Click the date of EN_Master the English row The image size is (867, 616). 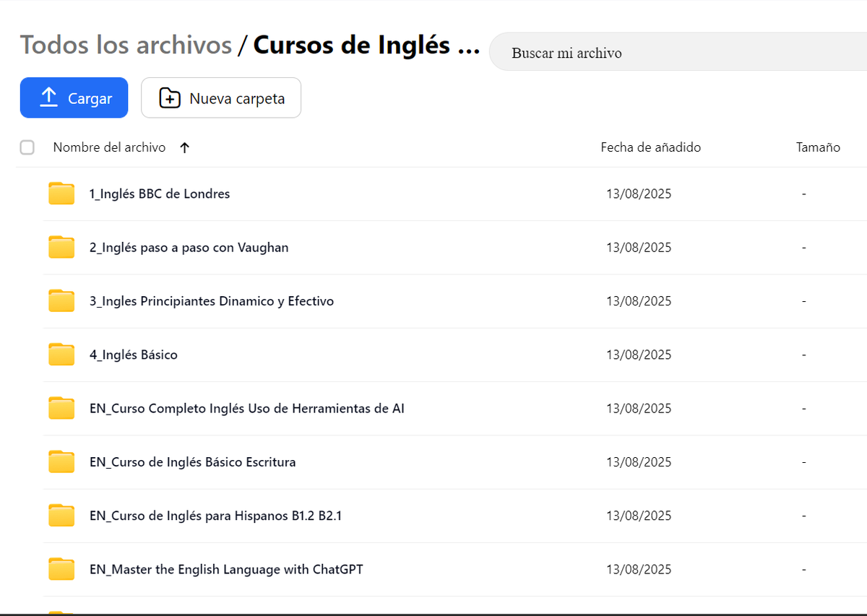(639, 569)
